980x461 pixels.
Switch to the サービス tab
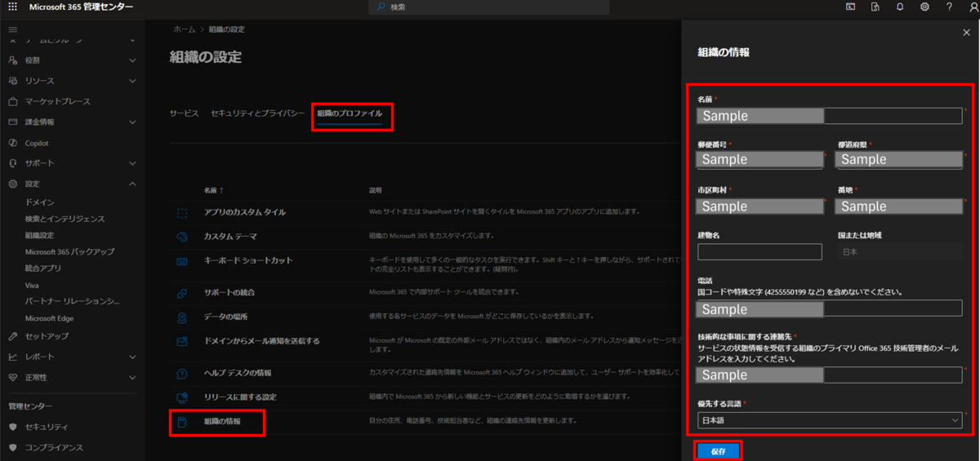(184, 113)
